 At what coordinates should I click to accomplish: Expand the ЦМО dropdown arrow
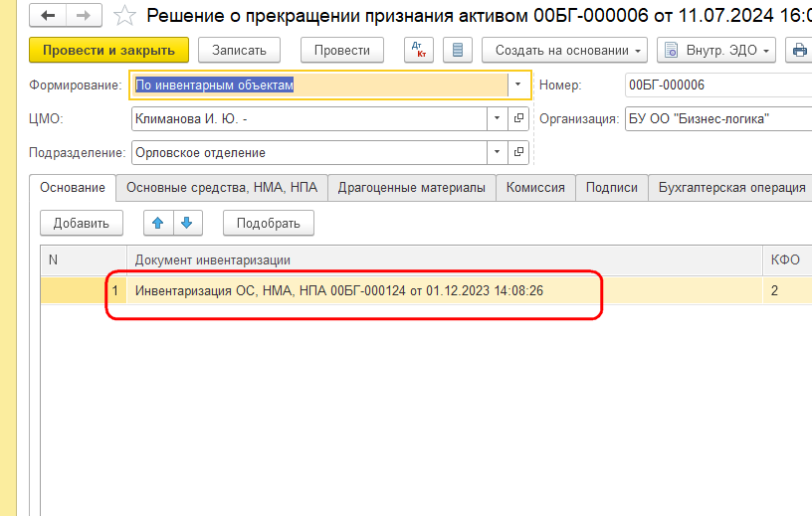click(x=498, y=118)
